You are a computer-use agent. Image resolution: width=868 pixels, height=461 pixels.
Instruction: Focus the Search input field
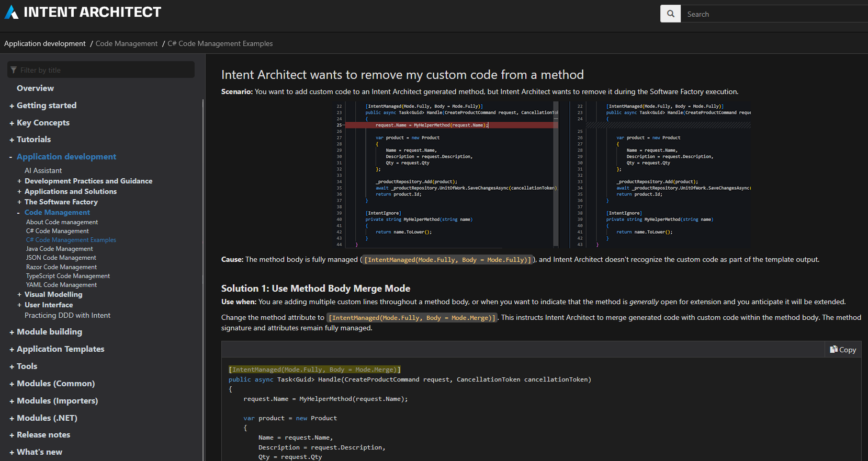(x=774, y=14)
